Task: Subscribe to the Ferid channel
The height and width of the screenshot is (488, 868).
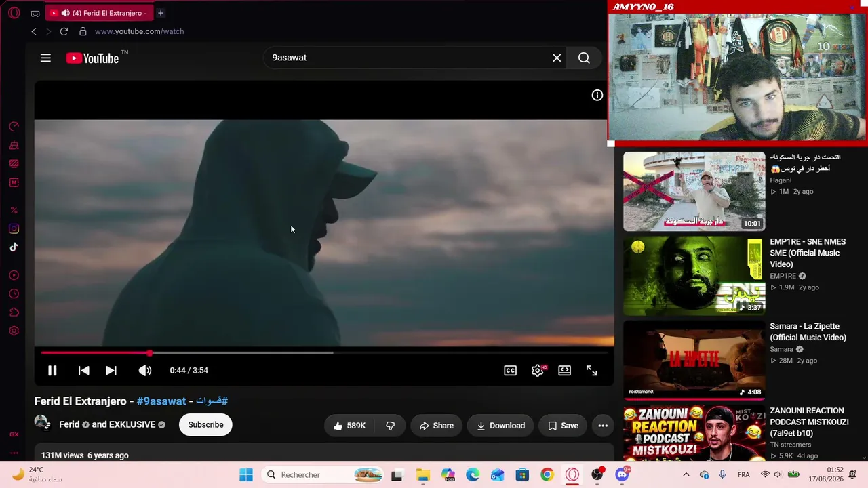Action: 205,425
